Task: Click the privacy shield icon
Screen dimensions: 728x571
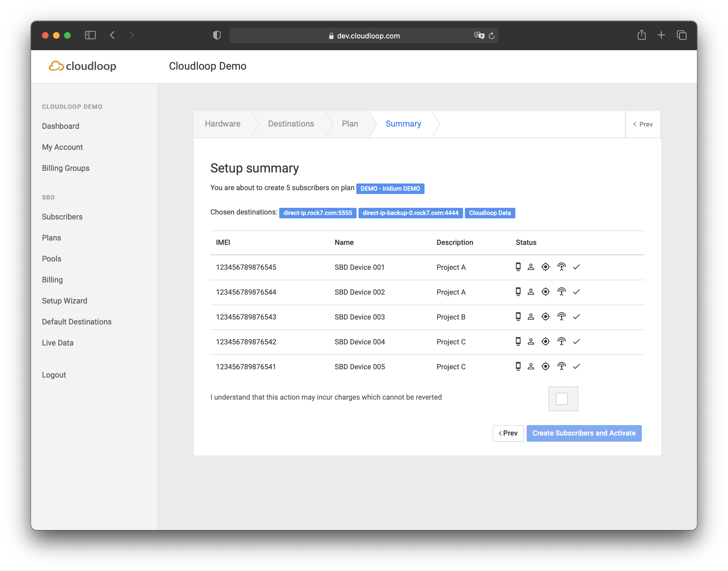Action: point(217,35)
